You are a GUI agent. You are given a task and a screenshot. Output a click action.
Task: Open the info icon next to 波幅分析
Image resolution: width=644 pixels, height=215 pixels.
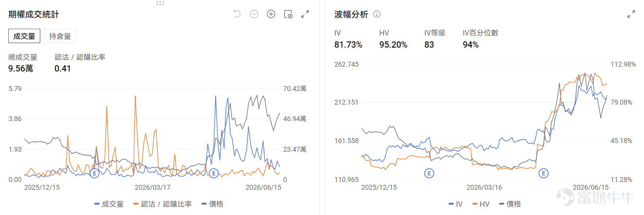point(377,14)
